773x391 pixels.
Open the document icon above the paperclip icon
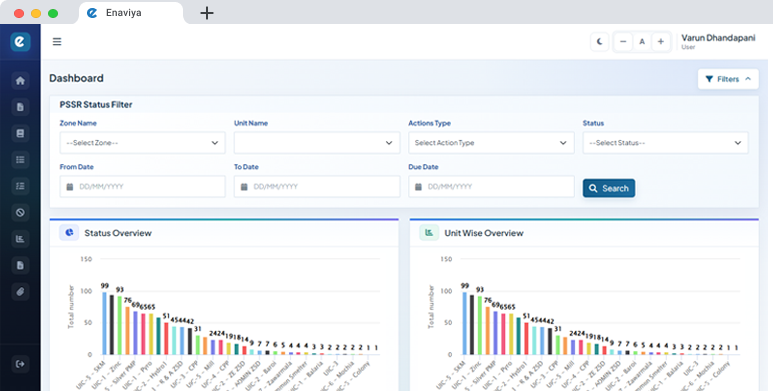(20, 265)
